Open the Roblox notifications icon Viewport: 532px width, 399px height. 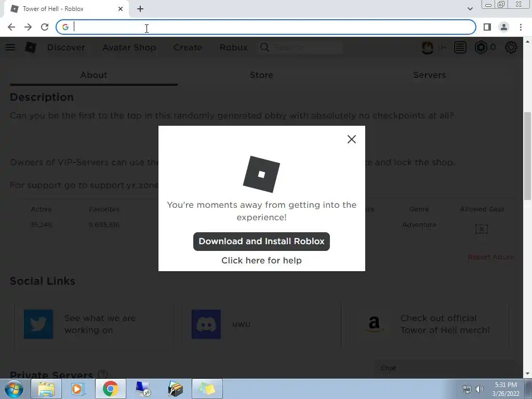(x=460, y=47)
